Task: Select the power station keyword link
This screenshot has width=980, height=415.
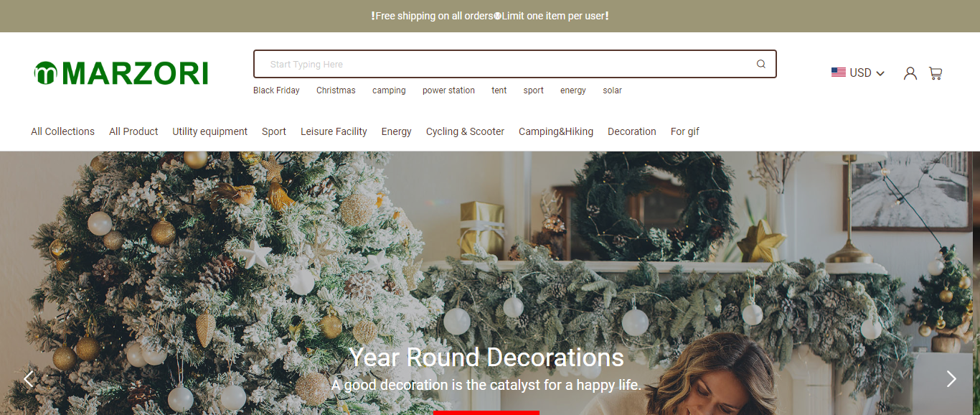Action: coord(448,90)
